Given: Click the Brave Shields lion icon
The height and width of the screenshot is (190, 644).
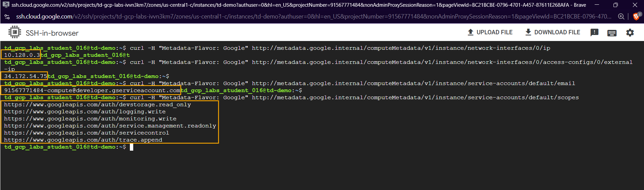Looking at the screenshot, I should coord(636,16).
